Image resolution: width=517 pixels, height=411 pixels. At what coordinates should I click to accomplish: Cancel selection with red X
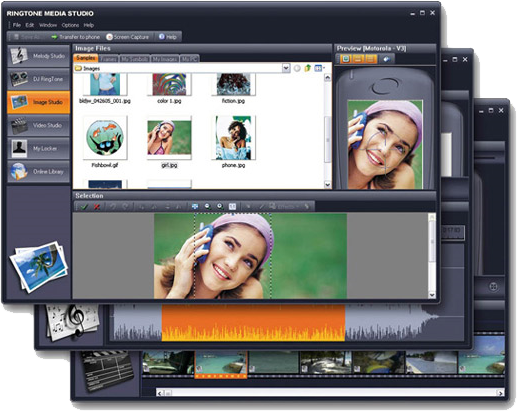(x=97, y=207)
